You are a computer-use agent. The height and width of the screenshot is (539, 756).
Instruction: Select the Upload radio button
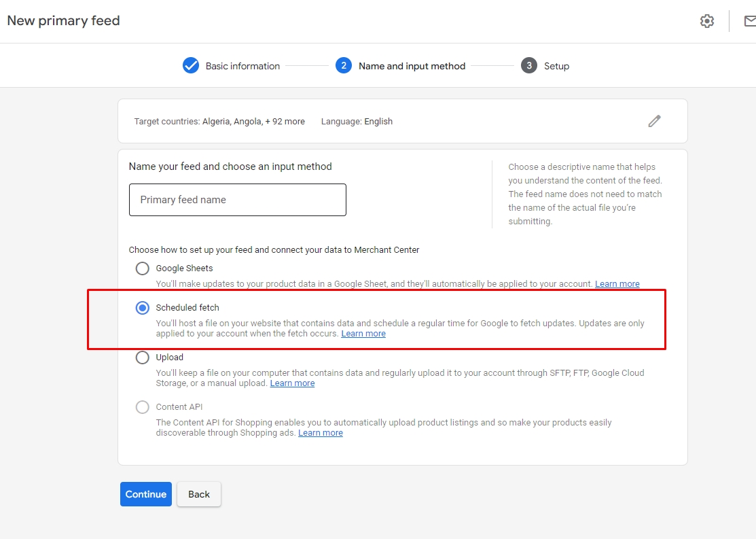point(142,358)
